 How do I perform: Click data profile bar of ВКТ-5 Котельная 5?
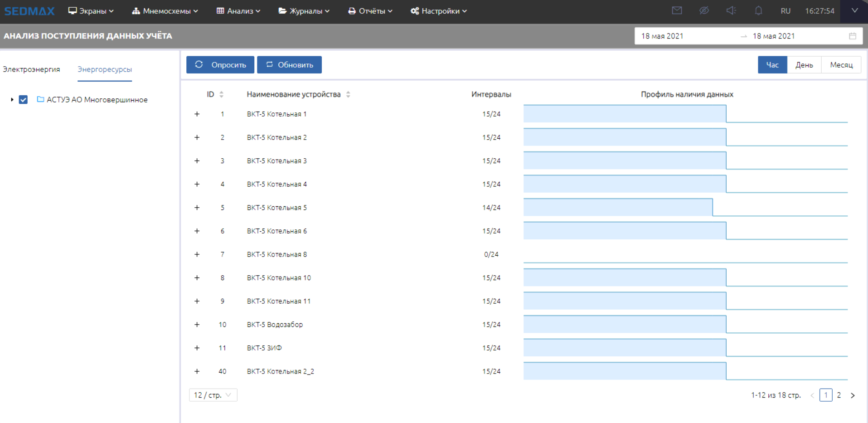coord(618,208)
